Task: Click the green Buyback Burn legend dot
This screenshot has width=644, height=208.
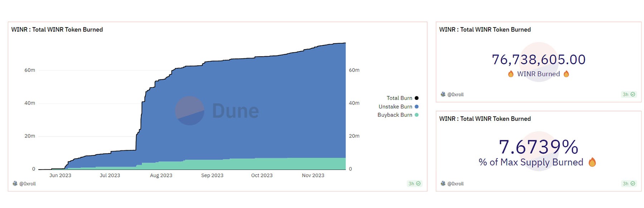Action: [x=416, y=115]
